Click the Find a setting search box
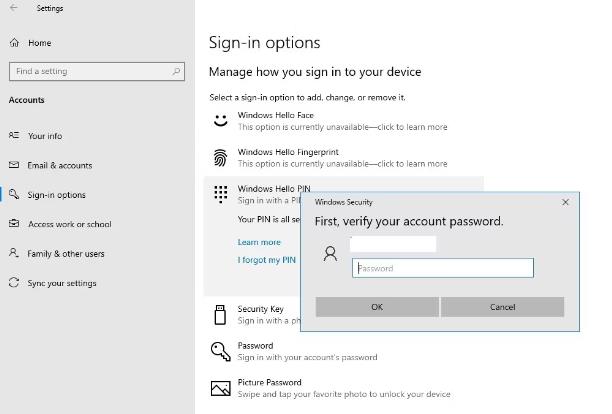 click(97, 71)
